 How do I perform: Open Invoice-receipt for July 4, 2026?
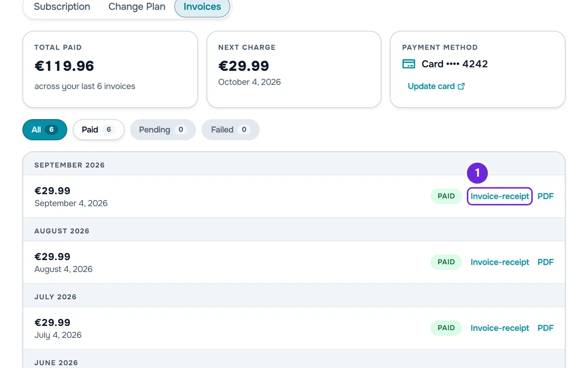pos(500,328)
